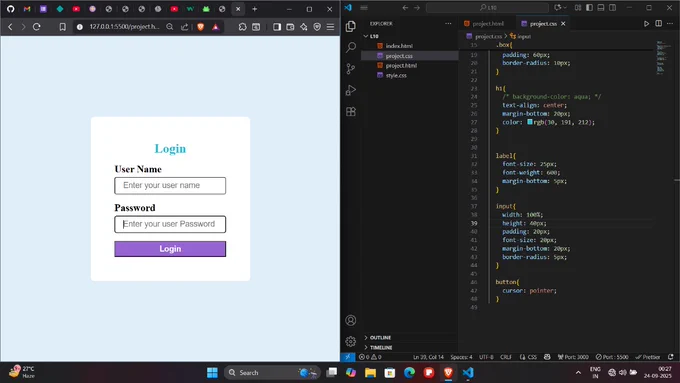The image size is (680, 383).
Task: Toggle bottom panel layout button
Action: (x=601, y=7)
